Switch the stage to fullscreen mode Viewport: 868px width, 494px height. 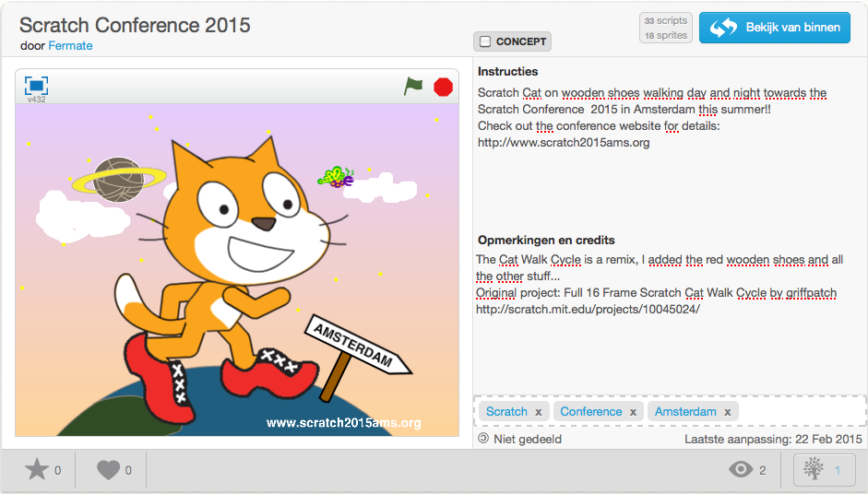pos(37,86)
